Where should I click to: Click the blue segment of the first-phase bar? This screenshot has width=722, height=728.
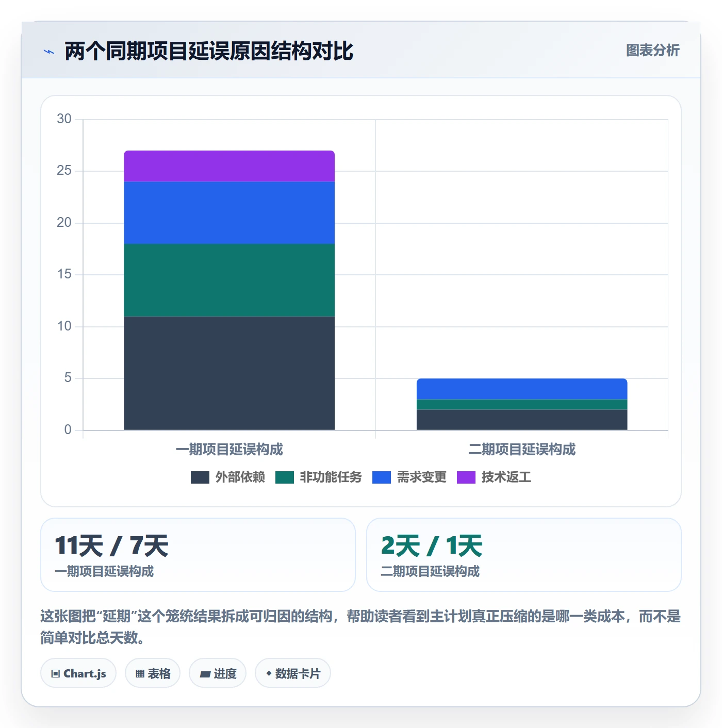(x=229, y=212)
